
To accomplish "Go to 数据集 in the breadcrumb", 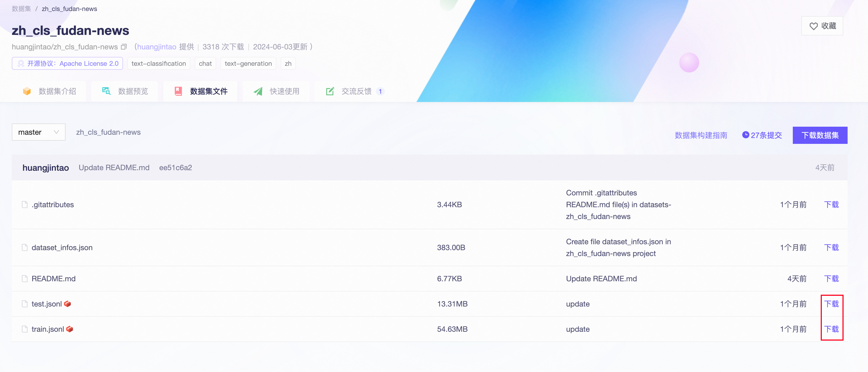I will tap(21, 9).
